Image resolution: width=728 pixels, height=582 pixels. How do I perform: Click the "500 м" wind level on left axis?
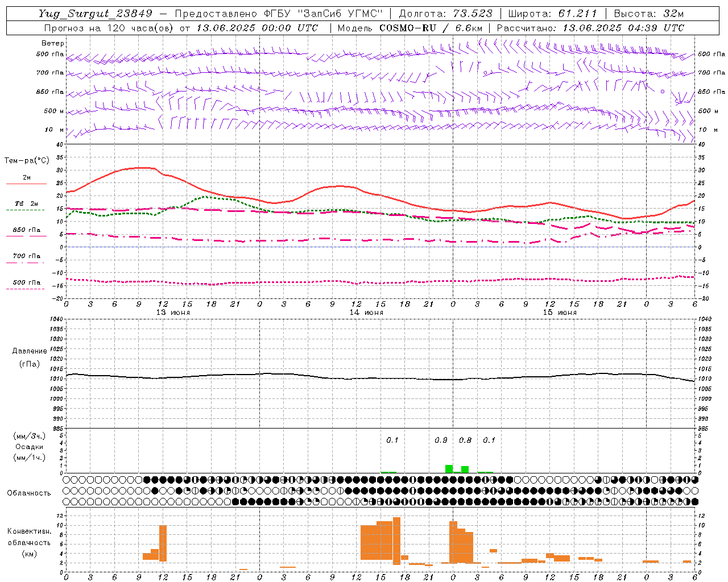point(55,111)
